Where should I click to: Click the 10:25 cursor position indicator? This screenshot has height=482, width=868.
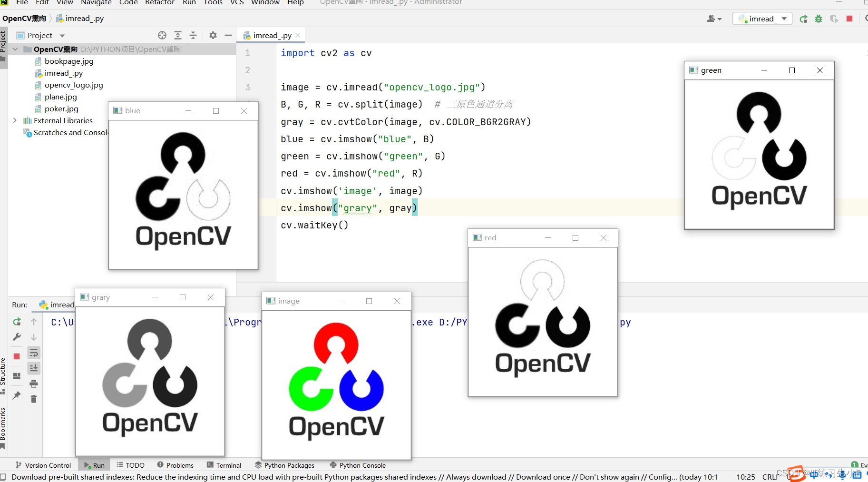pos(745,477)
